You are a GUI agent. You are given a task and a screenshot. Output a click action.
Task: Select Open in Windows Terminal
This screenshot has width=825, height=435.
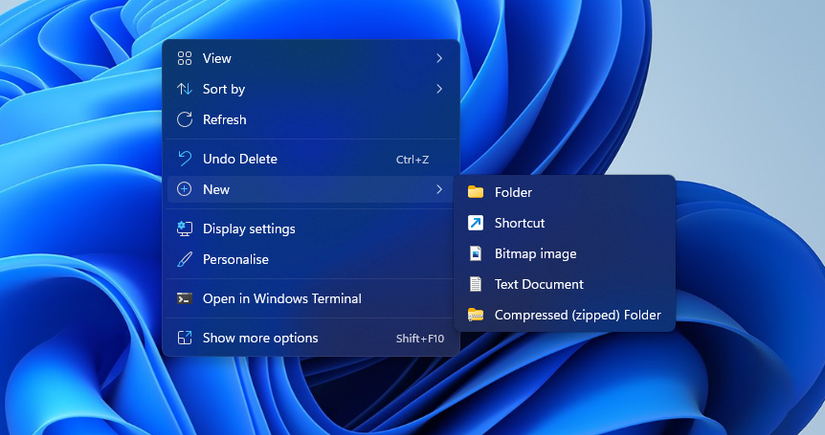[311, 299]
